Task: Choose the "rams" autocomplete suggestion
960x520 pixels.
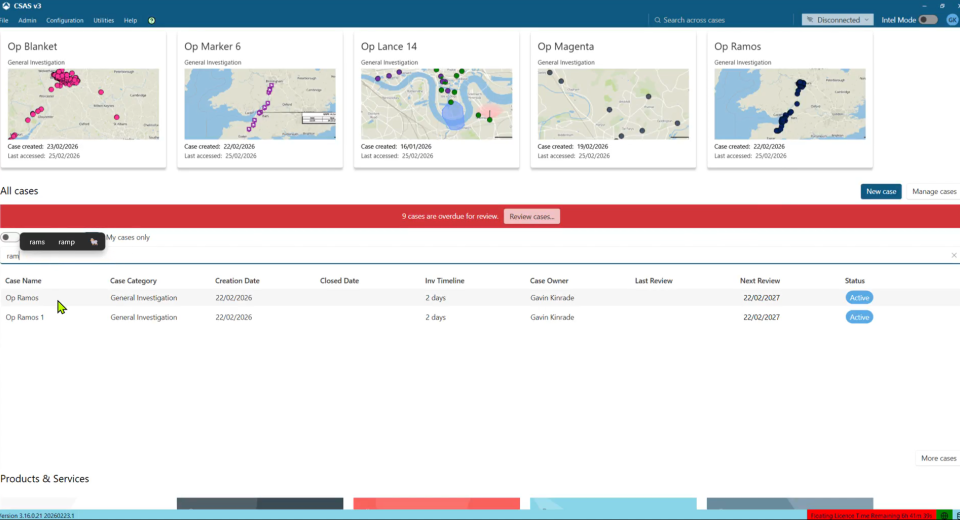Action: [37, 242]
